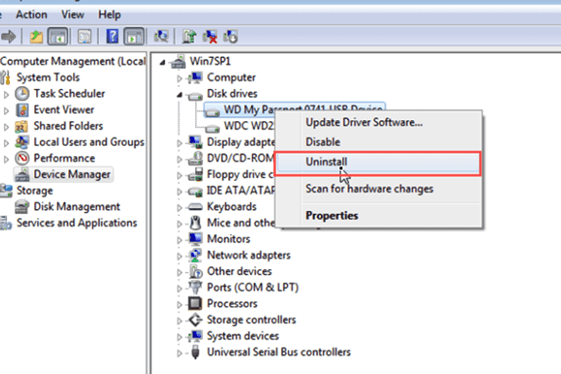
Task: Choose Scan for hardware changes in context menu
Action: pos(378,189)
